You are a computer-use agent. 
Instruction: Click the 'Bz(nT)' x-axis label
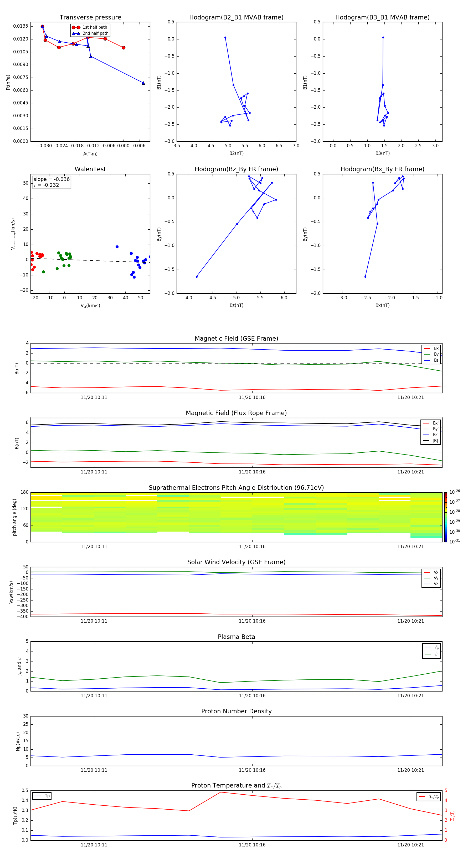236,305
